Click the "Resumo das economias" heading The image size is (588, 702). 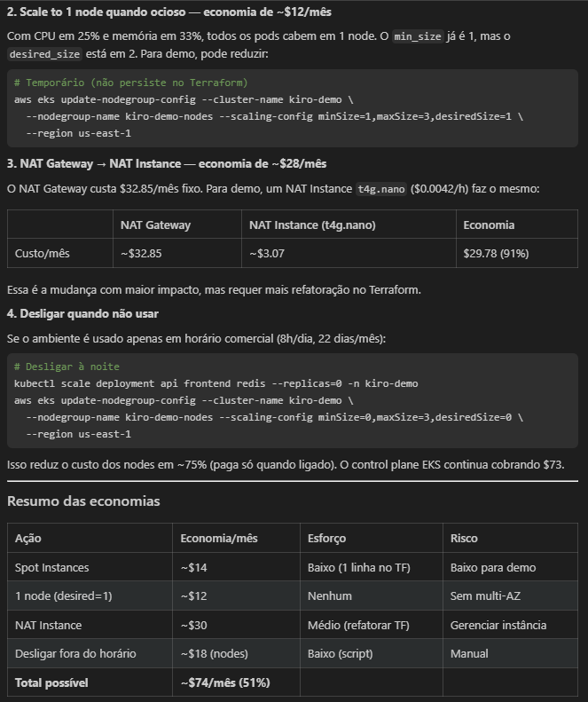(x=83, y=501)
